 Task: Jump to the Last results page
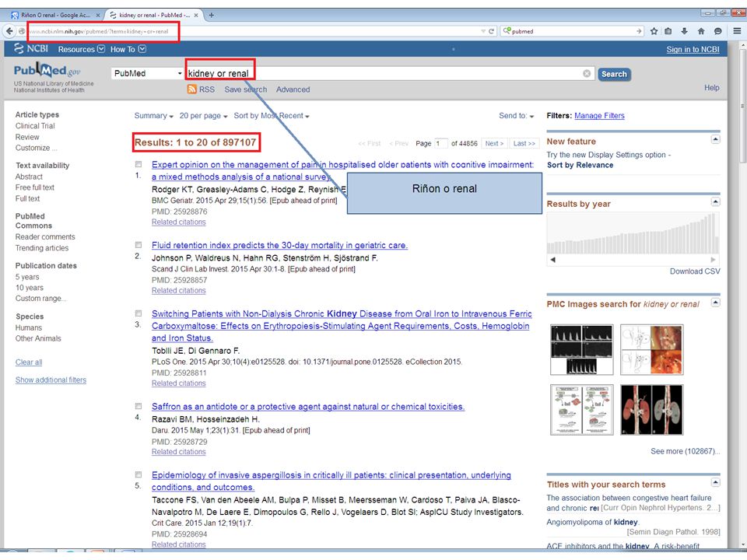point(524,143)
